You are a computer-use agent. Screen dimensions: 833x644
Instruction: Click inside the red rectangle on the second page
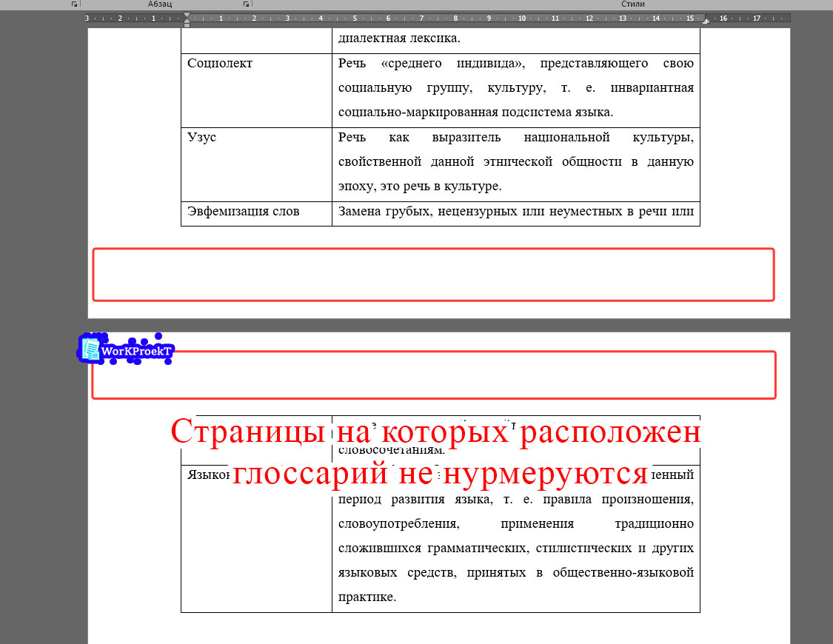click(433, 375)
